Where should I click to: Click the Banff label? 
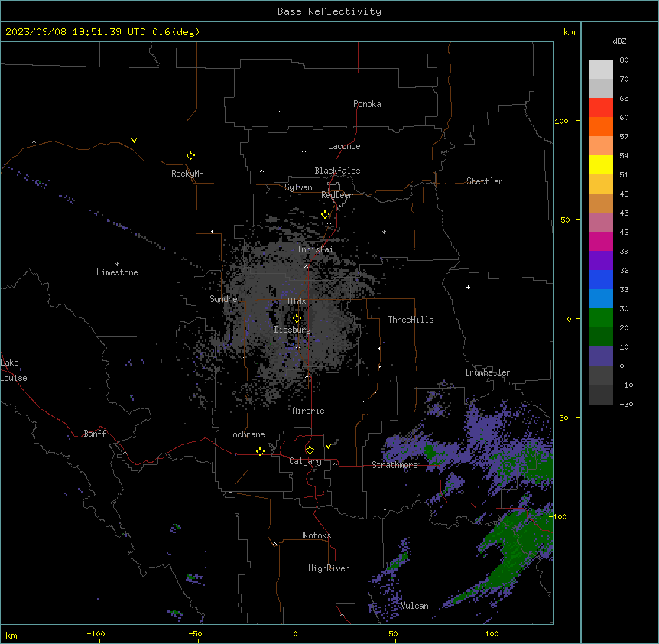pyautogui.click(x=95, y=434)
